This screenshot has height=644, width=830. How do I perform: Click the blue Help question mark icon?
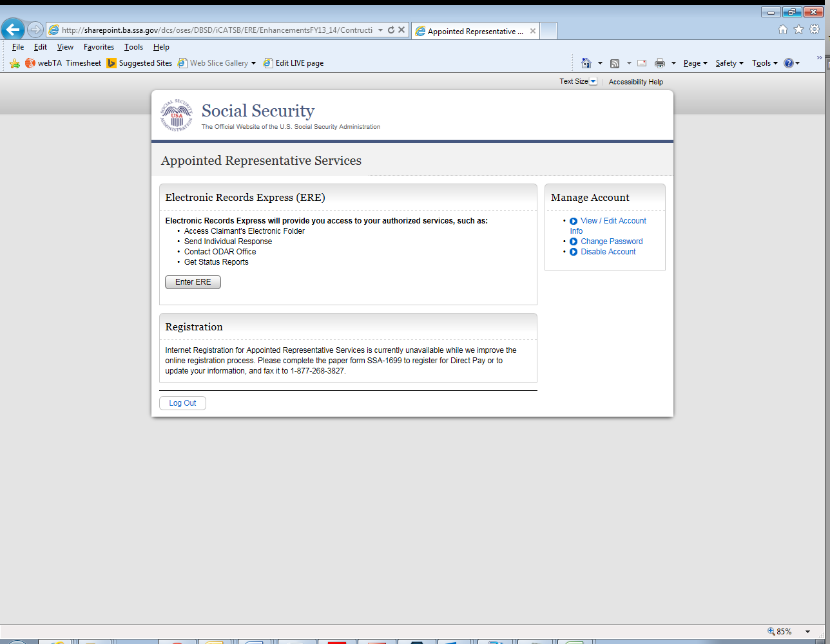tap(789, 63)
